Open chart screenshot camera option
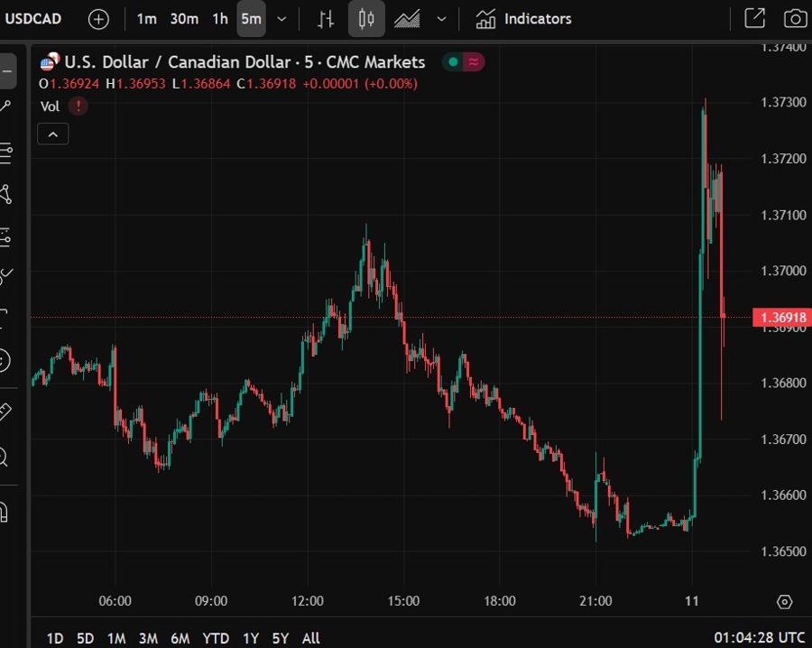812x648 pixels. [x=794, y=18]
